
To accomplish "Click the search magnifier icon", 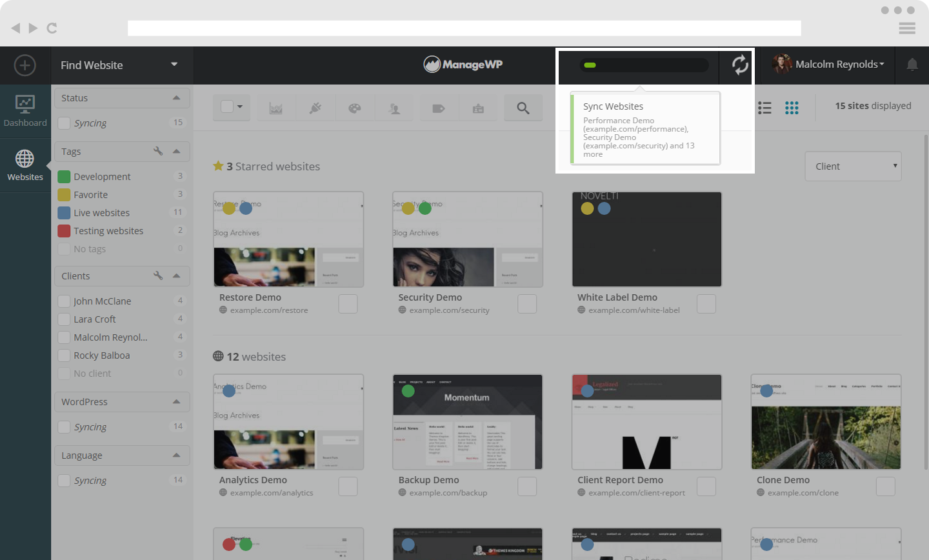I will (x=523, y=108).
